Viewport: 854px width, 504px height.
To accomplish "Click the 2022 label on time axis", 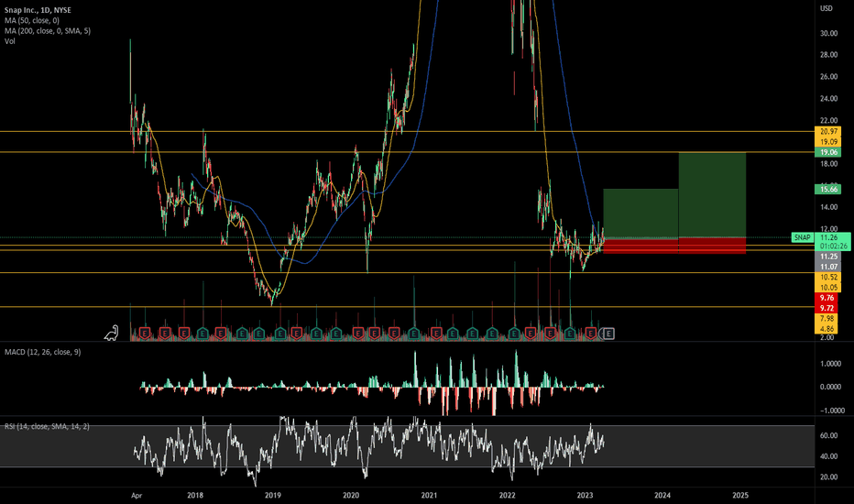I will click(x=507, y=495).
